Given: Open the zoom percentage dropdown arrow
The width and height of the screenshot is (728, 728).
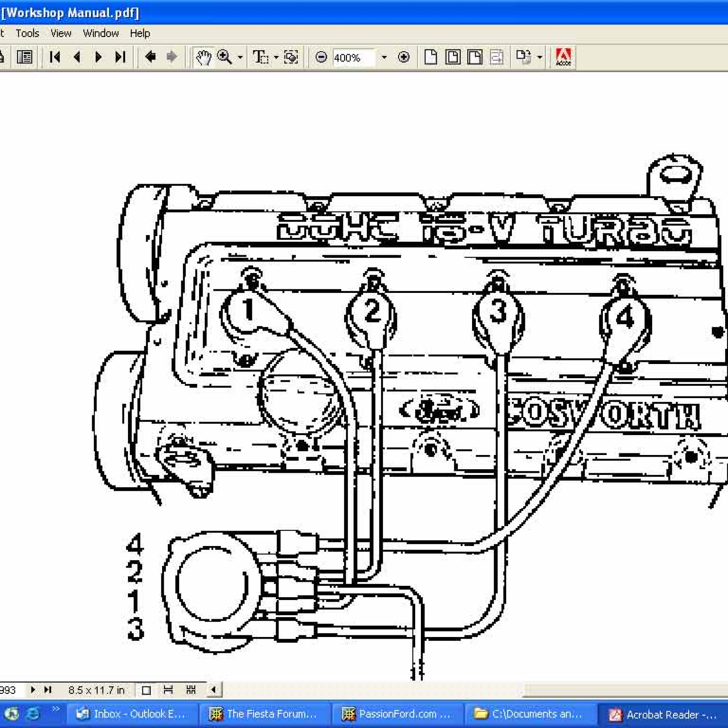Looking at the screenshot, I should tap(384, 58).
